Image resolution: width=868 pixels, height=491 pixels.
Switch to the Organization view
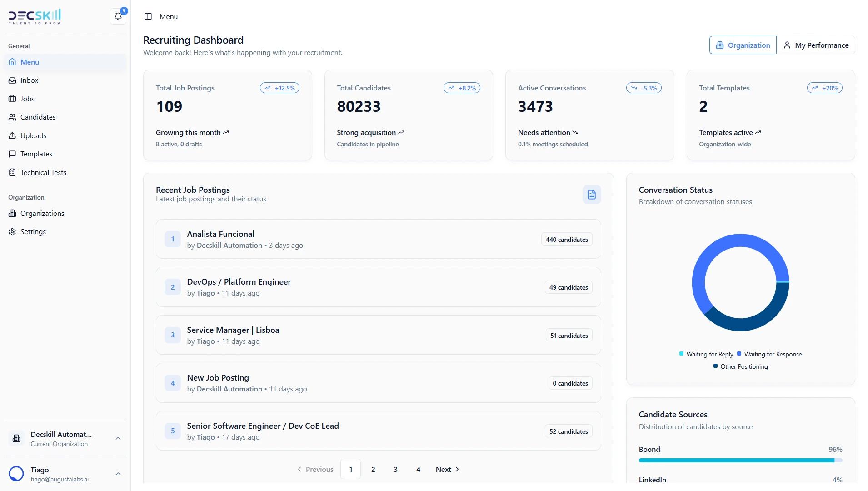point(743,45)
